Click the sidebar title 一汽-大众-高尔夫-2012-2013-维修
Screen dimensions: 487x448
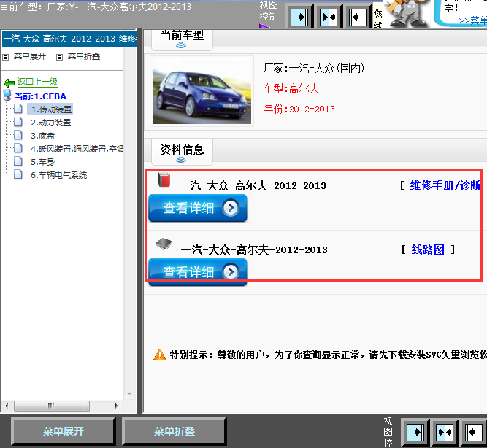coord(69,39)
